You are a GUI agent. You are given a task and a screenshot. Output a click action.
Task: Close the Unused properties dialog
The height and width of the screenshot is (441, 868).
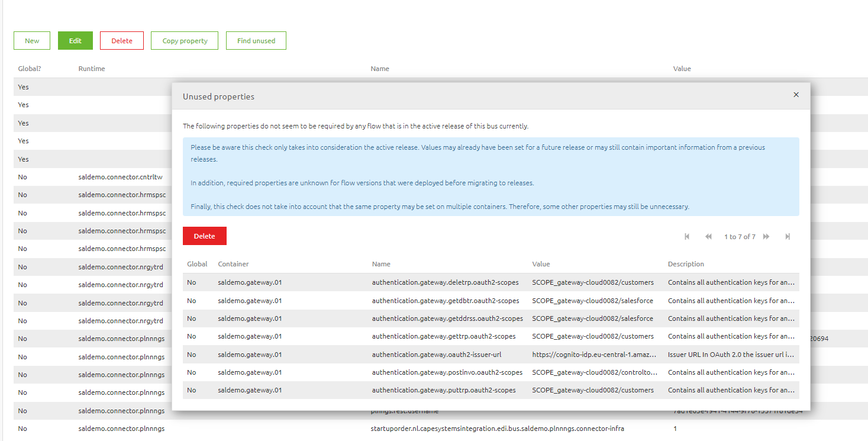click(796, 95)
